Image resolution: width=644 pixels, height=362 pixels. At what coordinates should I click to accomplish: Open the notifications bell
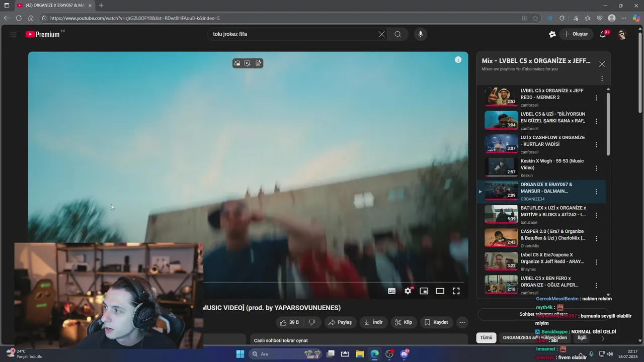click(x=603, y=34)
